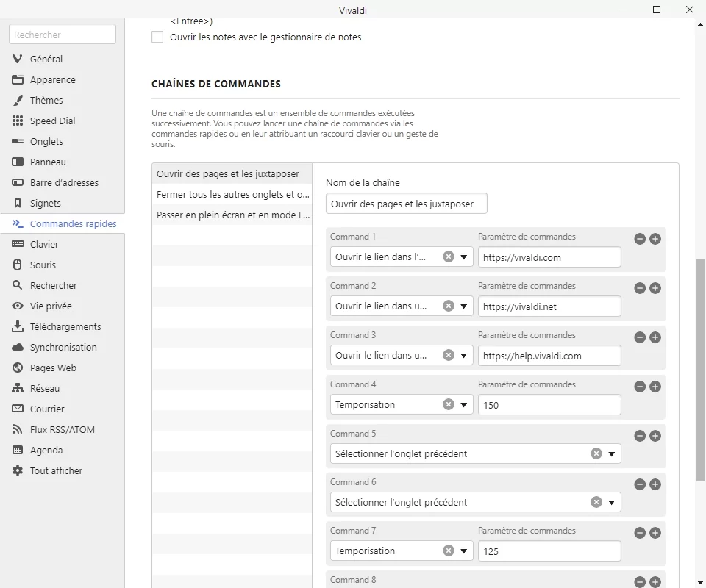Open Clavier settings
Viewport: 706px width, 588px height.
(62, 244)
